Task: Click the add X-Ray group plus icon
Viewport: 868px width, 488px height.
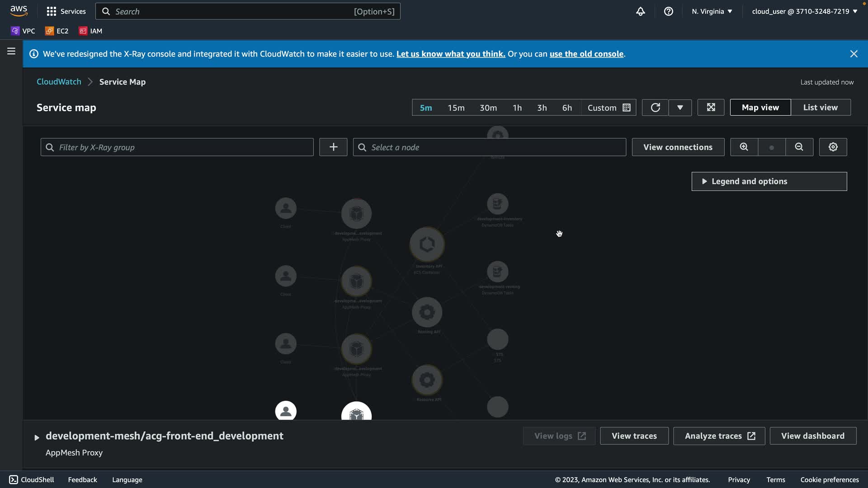Action: tap(333, 147)
